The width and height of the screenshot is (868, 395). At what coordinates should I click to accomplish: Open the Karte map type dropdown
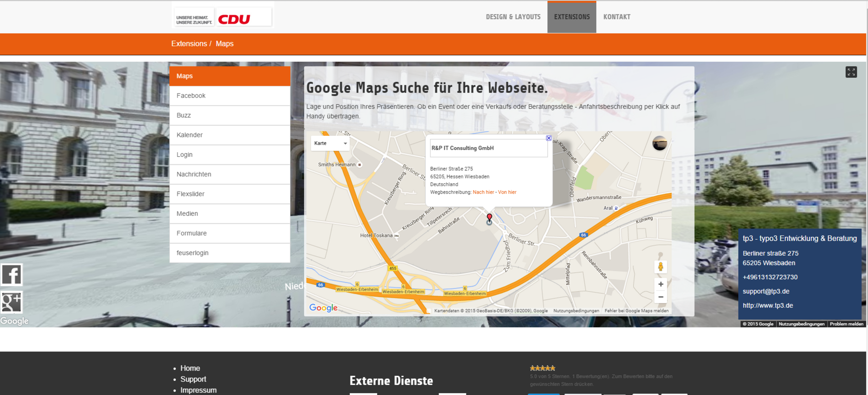330,143
